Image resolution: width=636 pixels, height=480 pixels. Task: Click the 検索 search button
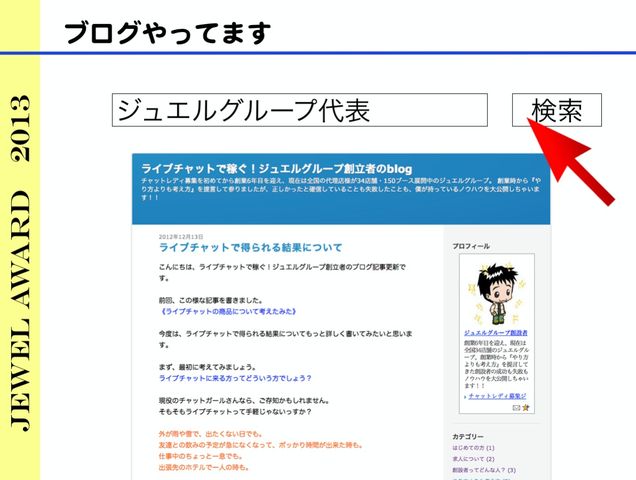(556, 110)
